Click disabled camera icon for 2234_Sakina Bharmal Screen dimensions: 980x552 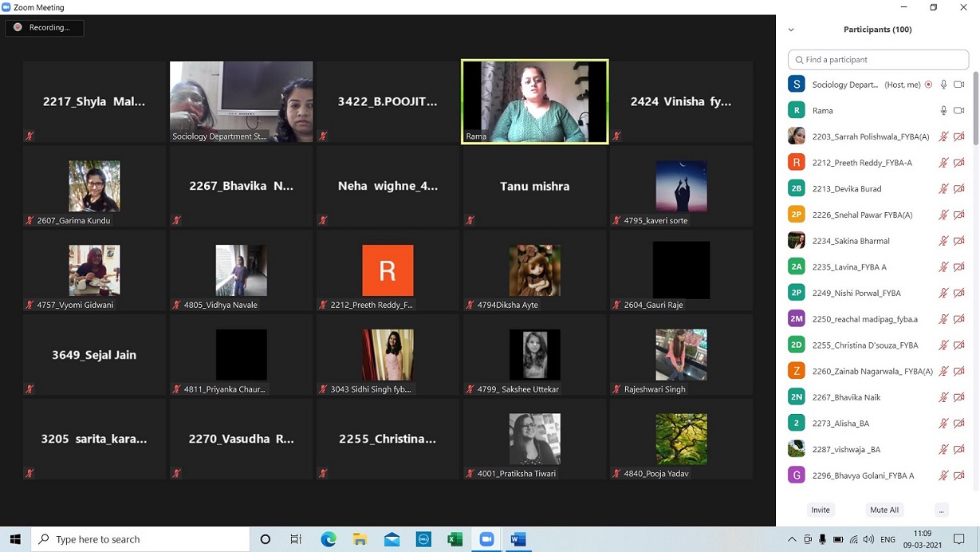[959, 241]
